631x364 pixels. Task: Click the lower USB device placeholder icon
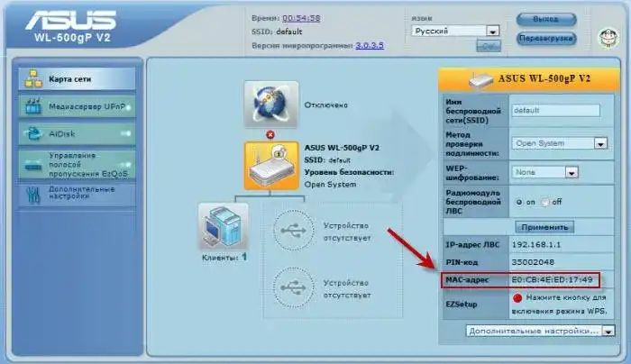click(x=293, y=287)
